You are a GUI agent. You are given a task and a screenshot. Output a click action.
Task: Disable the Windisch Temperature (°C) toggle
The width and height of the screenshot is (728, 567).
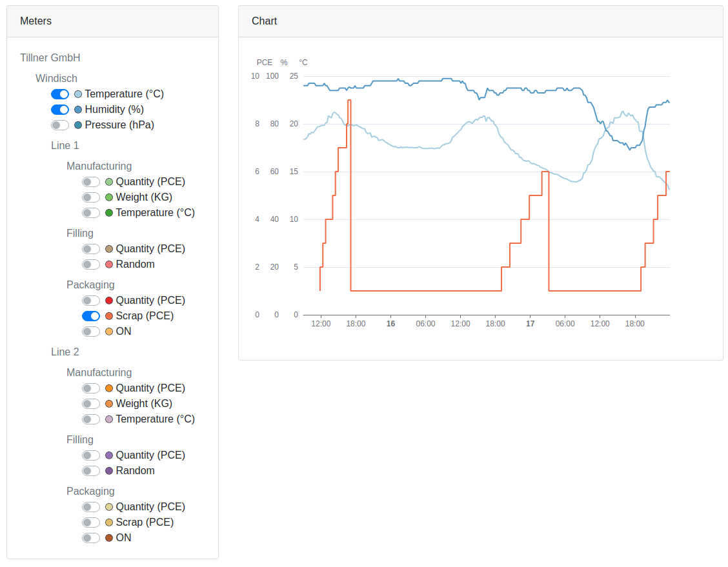(x=60, y=94)
